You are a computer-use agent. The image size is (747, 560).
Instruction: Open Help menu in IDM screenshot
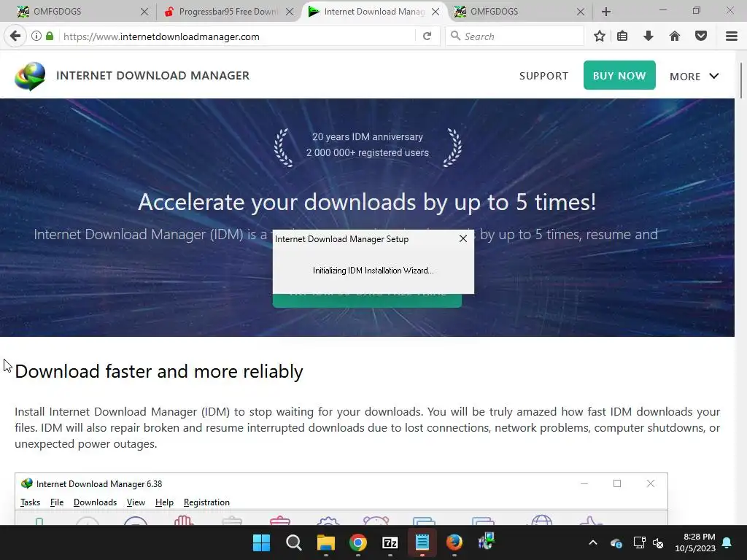[164, 502]
